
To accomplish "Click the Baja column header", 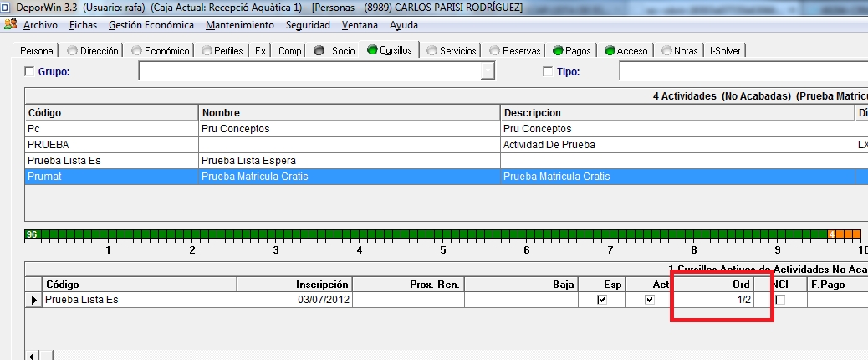I will click(520, 284).
